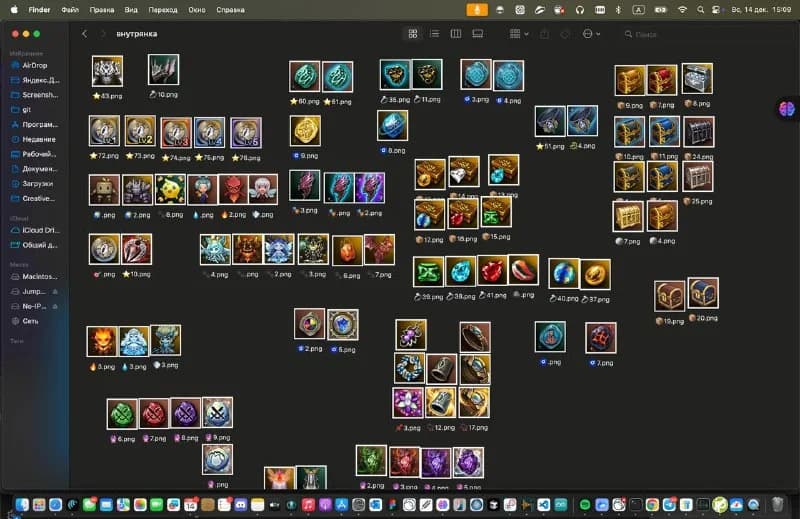Click the forward navigation arrow
This screenshot has width=800, height=519.
pyautogui.click(x=103, y=34)
